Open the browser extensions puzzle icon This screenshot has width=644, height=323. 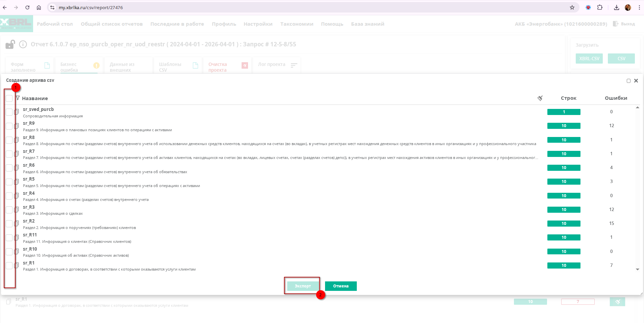pos(600,7)
